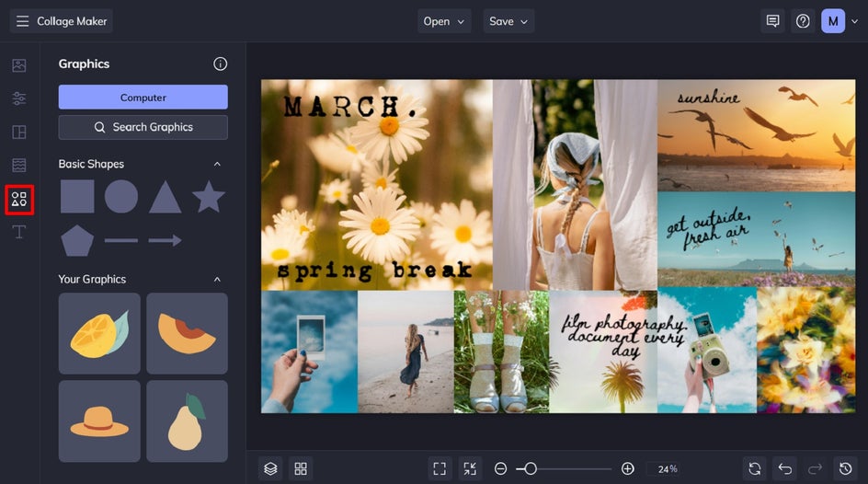The image size is (868, 484).
Task: Select the woman on beach photo
Action: [405, 351]
